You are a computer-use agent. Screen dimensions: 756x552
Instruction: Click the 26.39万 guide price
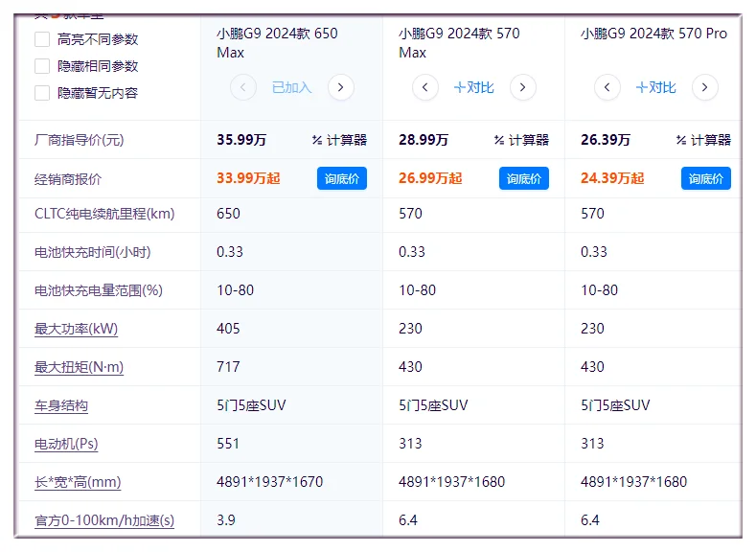click(x=606, y=140)
